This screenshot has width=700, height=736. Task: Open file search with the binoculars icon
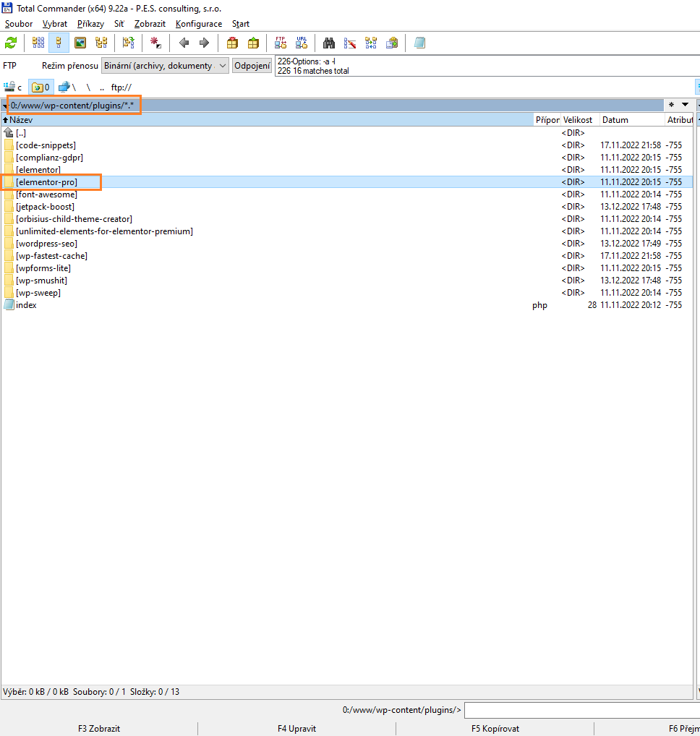click(x=328, y=43)
